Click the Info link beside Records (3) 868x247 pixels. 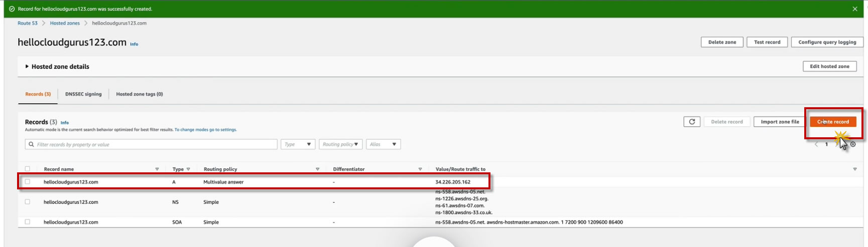tap(65, 123)
